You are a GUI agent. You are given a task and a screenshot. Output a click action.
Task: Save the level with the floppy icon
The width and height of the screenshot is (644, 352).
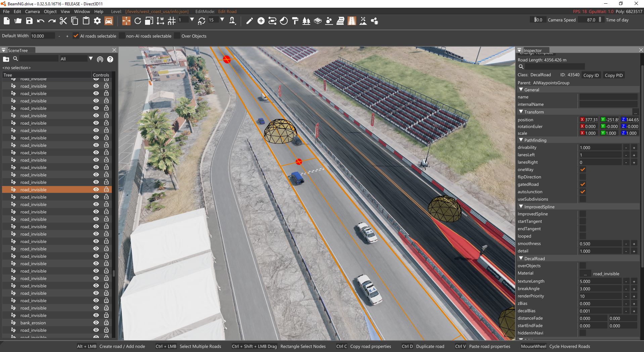[30, 21]
